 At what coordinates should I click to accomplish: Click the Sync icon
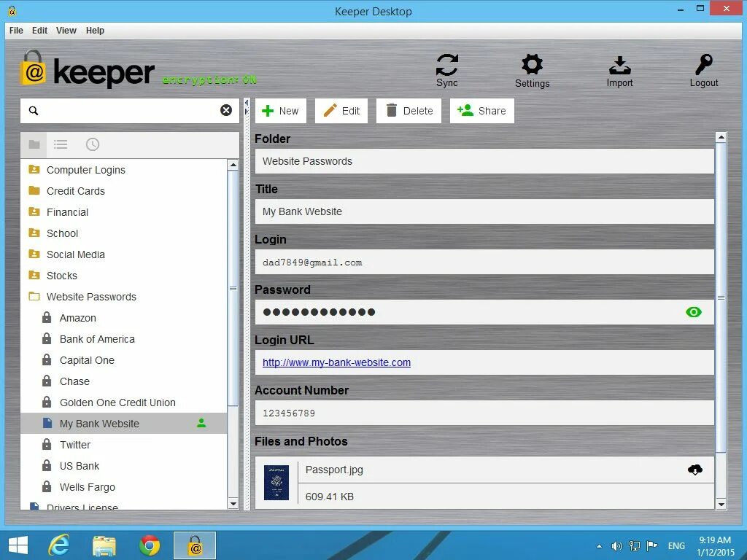coord(447,65)
